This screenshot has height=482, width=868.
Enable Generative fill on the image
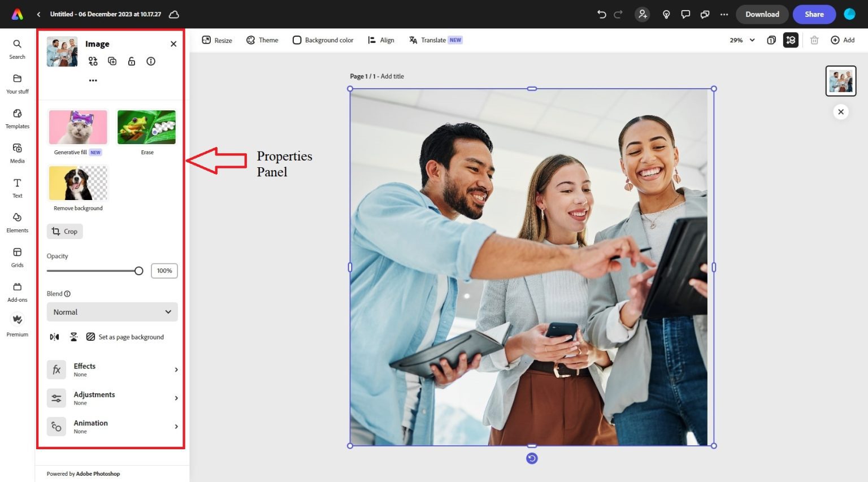(77, 127)
